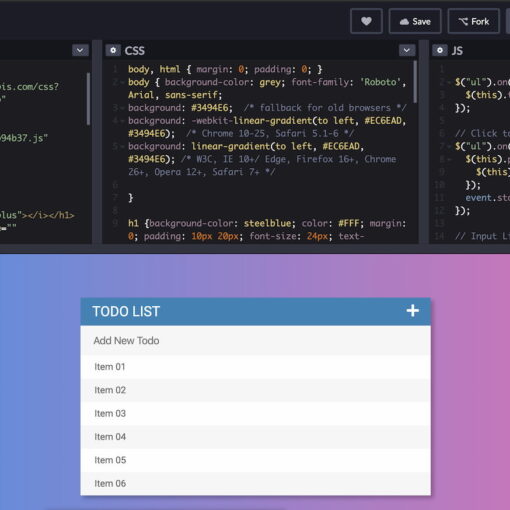Click the heart (love) button
The height and width of the screenshot is (510, 510).
[x=366, y=22]
